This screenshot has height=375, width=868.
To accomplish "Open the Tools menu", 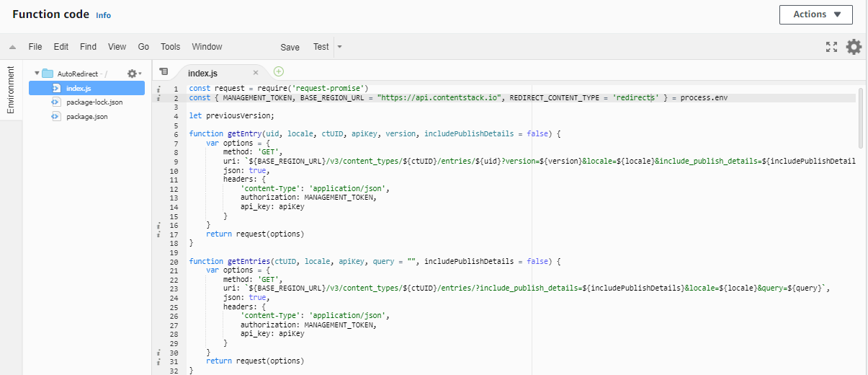I will coord(171,47).
